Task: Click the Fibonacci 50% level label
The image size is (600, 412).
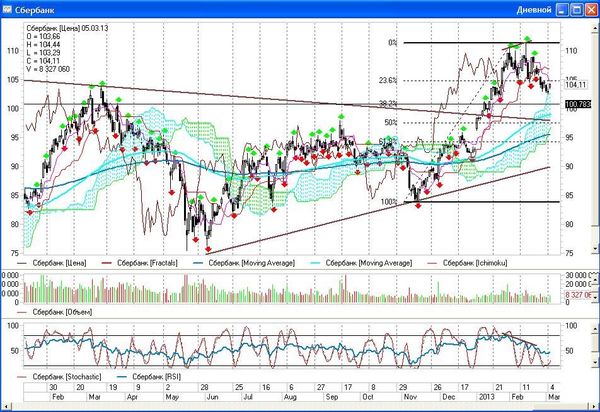Action: (391, 122)
